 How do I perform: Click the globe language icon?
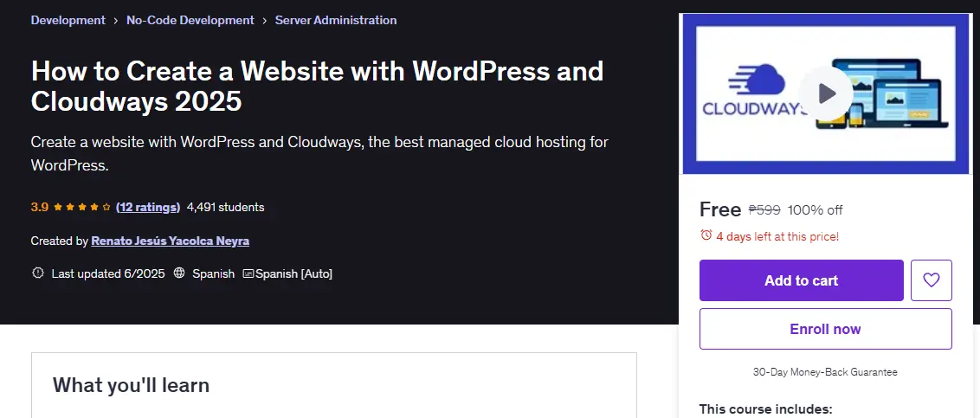click(179, 273)
